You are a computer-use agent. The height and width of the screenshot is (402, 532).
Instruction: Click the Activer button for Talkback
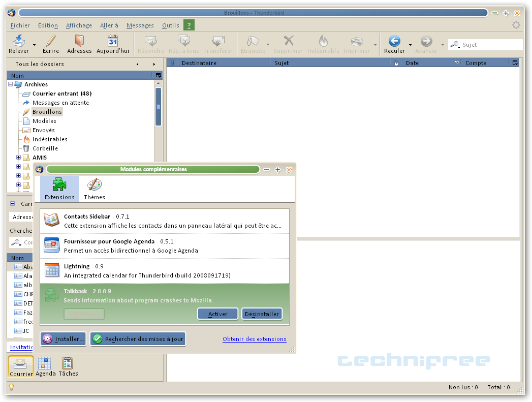[217, 314]
